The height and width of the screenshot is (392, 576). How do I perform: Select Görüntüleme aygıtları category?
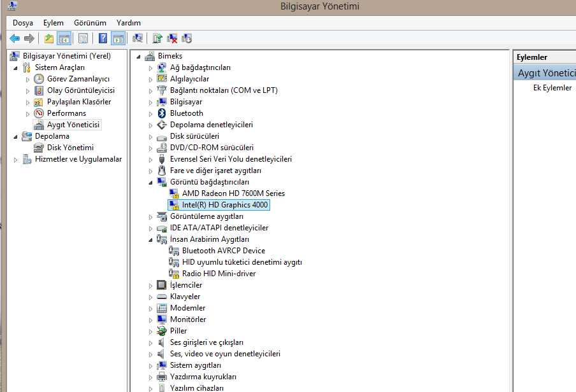point(206,216)
